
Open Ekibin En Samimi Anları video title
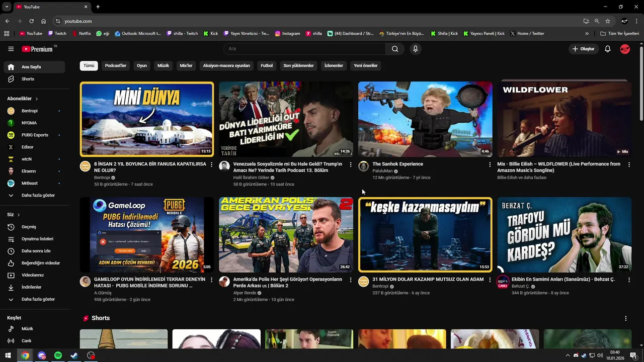pos(563,280)
